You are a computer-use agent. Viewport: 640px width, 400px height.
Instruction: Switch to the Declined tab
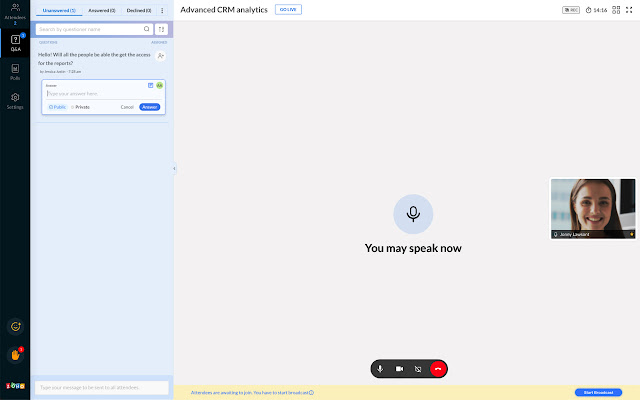pyautogui.click(x=138, y=10)
